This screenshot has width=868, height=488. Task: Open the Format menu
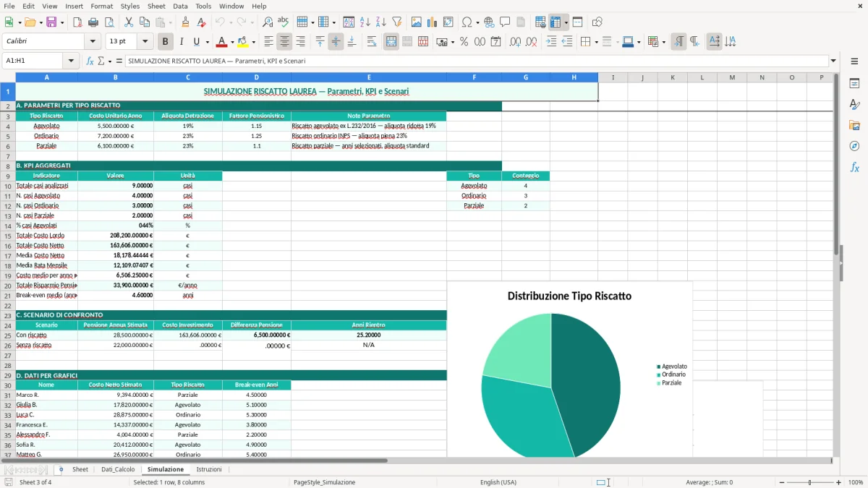(x=101, y=6)
